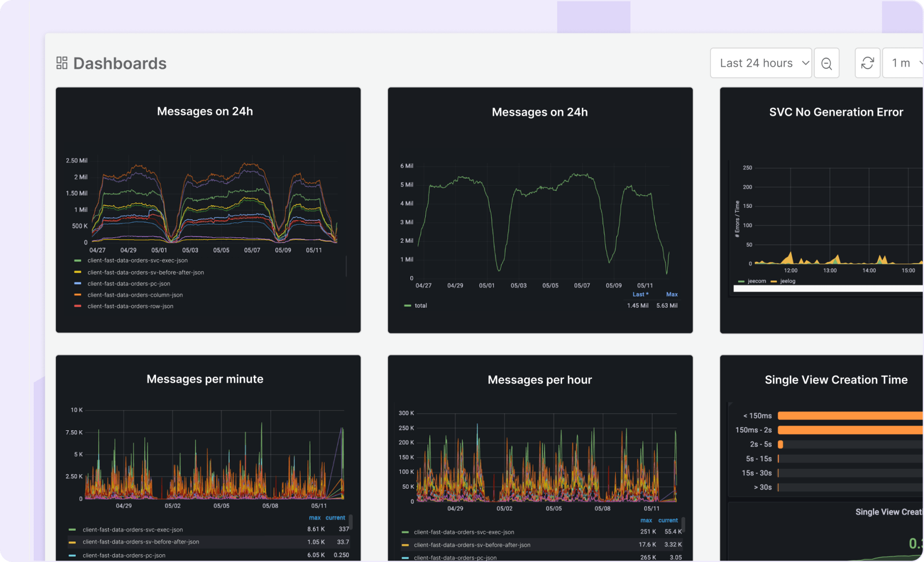Open the SVC No Generation Error panel menu
This screenshot has width=924, height=562.
tap(836, 112)
